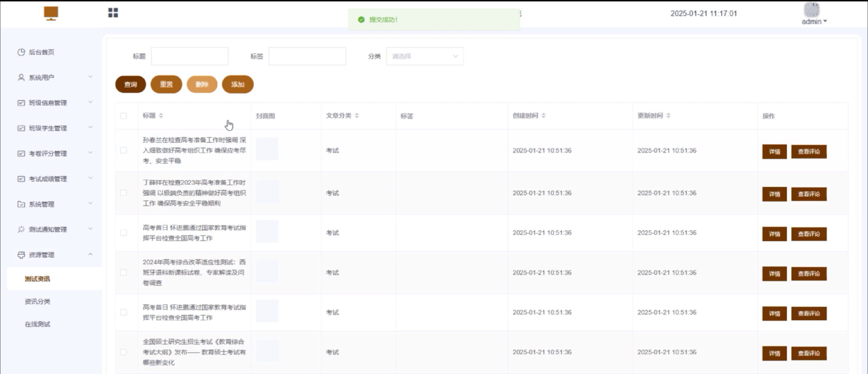Viewport: 868px width, 374px height.
Task: Click the 后台首页 pie chart icon
Action: tap(21, 52)
